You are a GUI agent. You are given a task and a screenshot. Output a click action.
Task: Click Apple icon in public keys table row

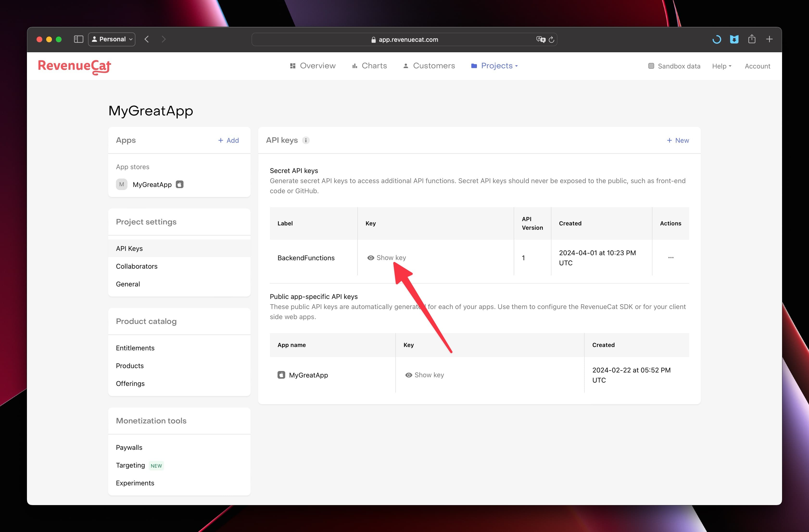(x=281, y=375)
